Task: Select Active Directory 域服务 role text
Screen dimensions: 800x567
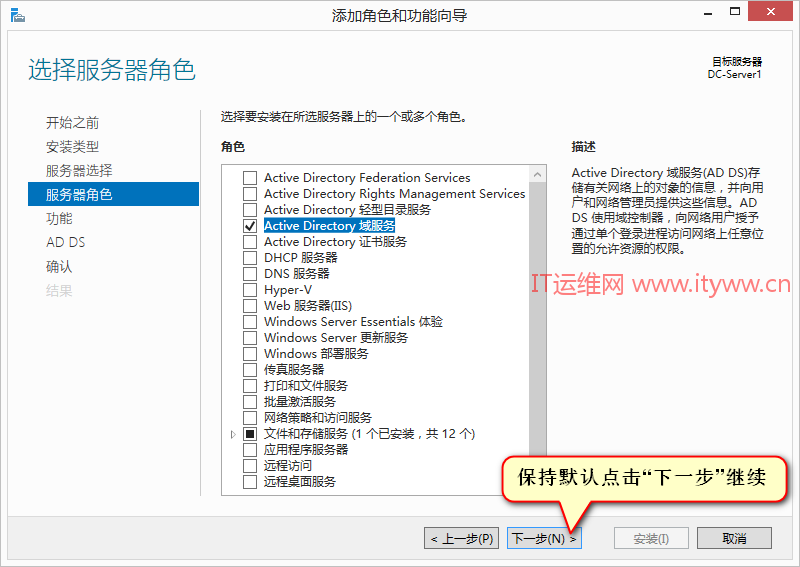Action: 329,226
